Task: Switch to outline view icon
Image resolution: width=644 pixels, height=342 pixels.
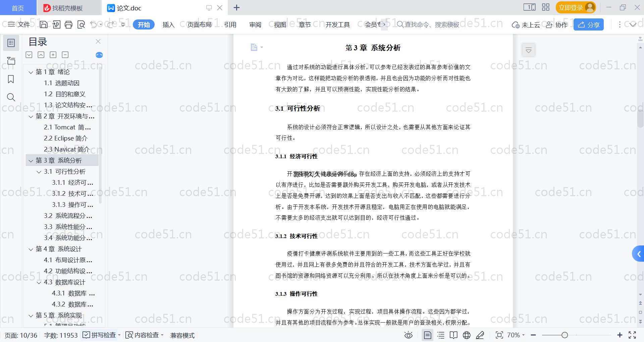Action: pyautogui.click(x=441, y=335)
